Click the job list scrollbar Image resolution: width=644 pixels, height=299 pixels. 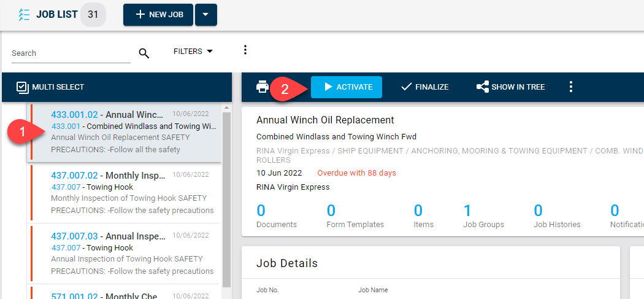226,200
